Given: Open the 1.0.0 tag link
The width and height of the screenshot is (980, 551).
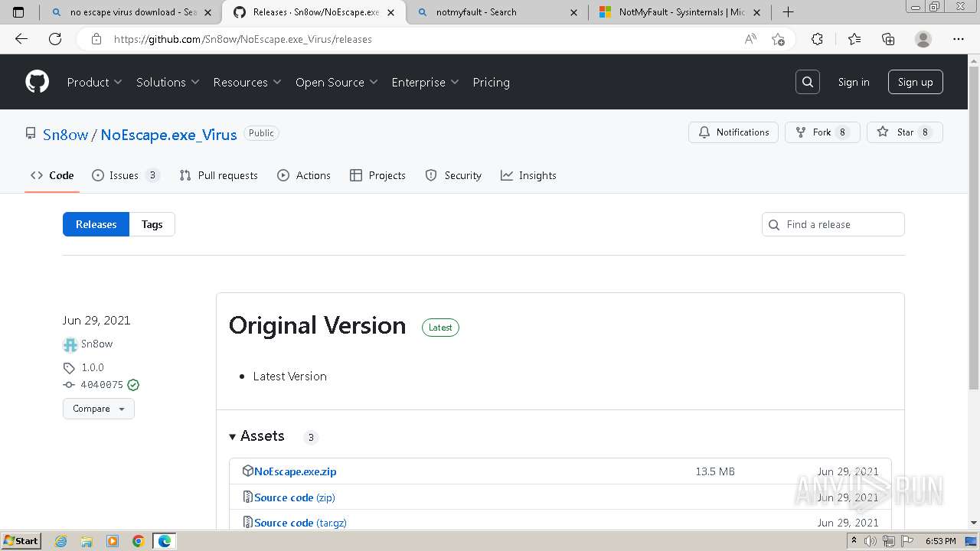Looking at the screenshot, I should click(84, 367).
